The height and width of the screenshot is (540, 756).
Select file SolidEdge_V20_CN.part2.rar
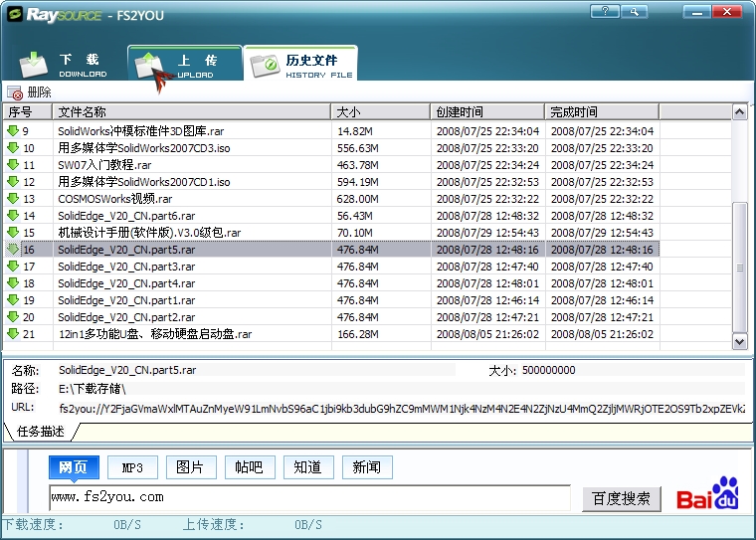coord(126,317)
